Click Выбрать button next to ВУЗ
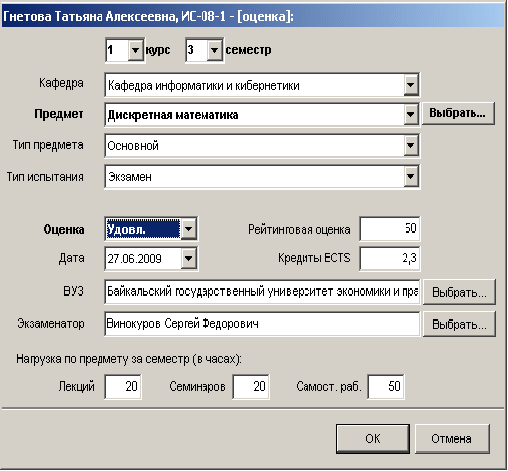 coord(459,292)
